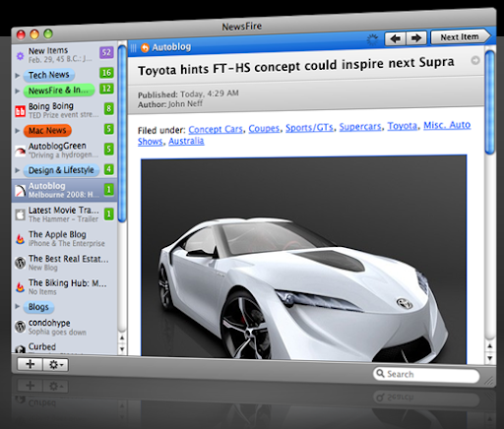This screenshot has height=429, width=504.
Task: Select the NewsFire & In... group label
Action: click(x=59, y=91)
